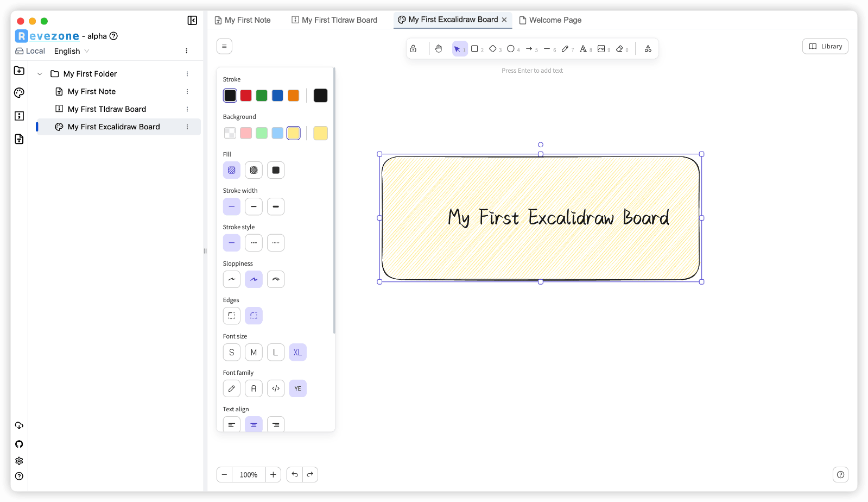Select the Arrow tool
Viewport: 868px width, 502px height.
click(529, 49)
